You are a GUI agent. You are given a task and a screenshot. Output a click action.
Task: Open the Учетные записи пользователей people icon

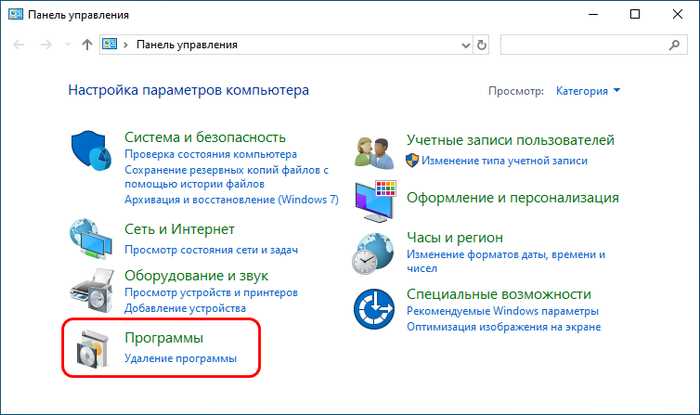[375, 153]
